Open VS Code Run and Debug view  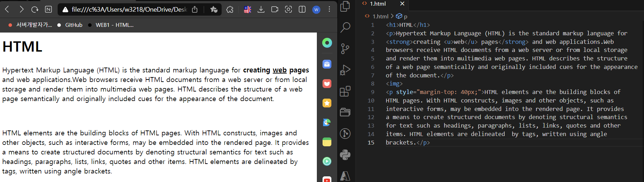point(345,70)
